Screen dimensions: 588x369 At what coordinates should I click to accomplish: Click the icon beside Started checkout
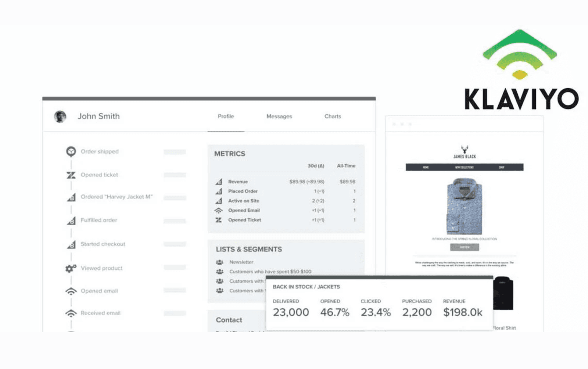71,244
